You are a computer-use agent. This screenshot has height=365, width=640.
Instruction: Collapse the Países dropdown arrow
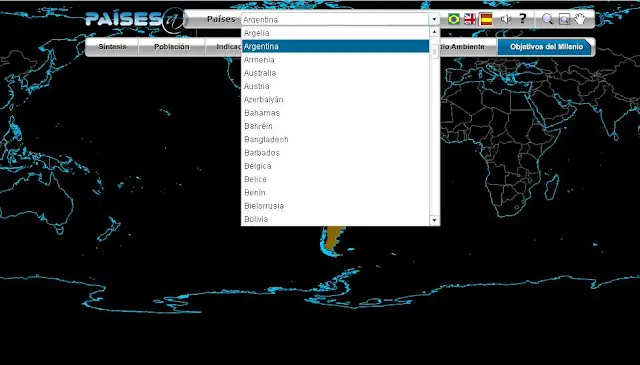[434, 19]
